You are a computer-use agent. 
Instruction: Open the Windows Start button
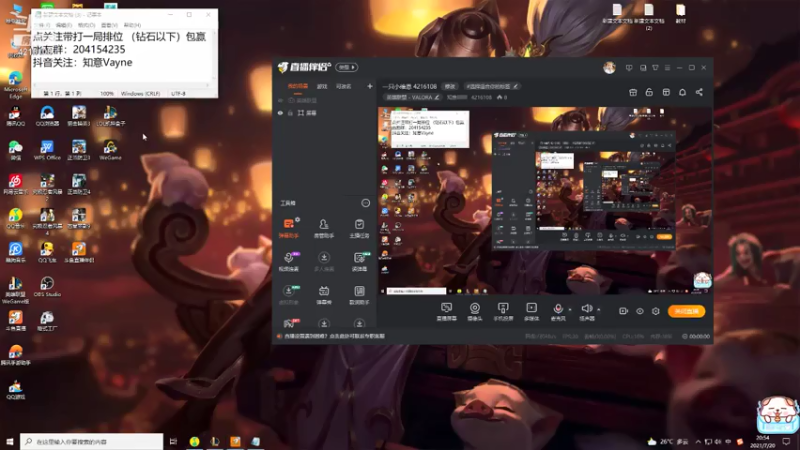point(10,441)
